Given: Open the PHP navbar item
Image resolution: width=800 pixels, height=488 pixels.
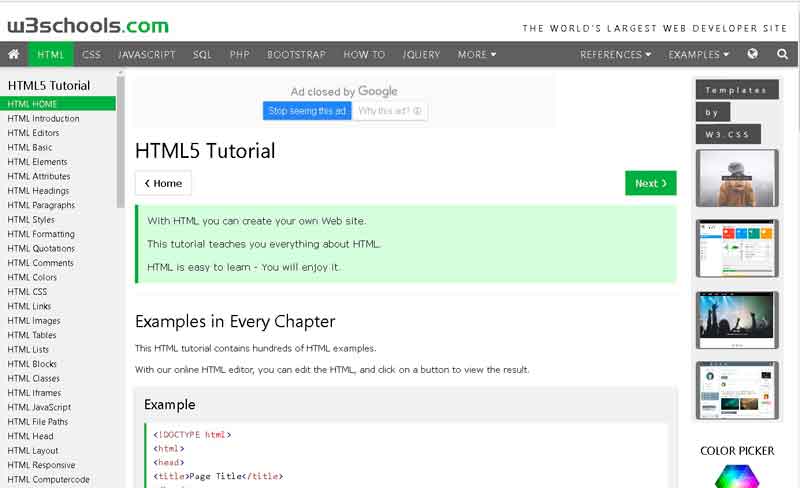Looking at the screenshot, I should coord(239,55).
